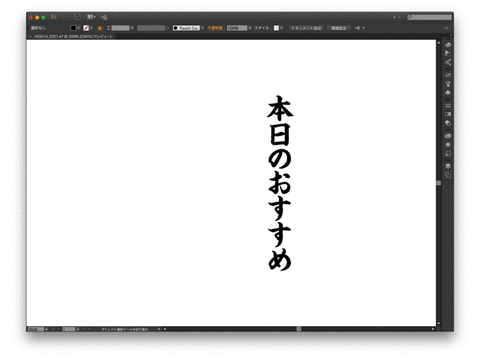Expand the opacity value dropdown
Screen dimensions: 480x360
point(250,28)
